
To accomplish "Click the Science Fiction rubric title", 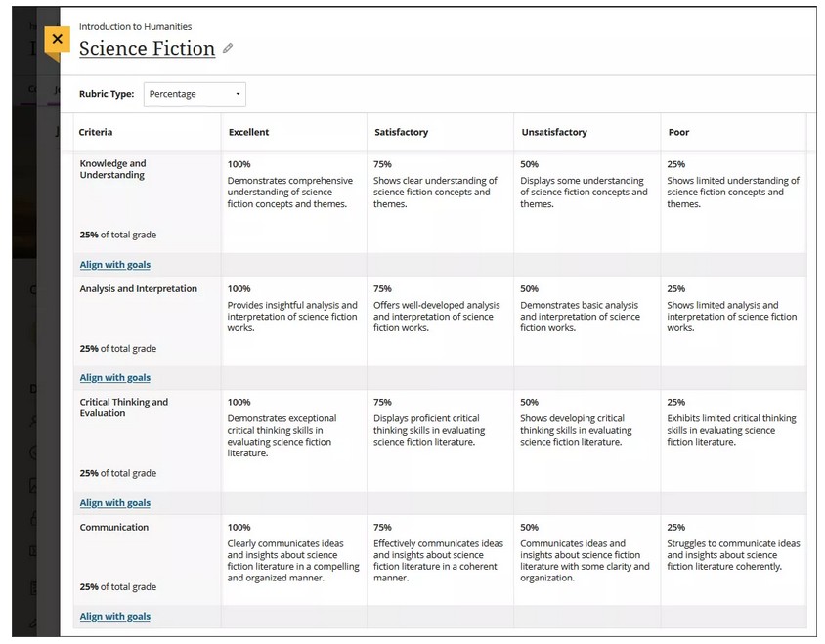I will pos(147,48).
